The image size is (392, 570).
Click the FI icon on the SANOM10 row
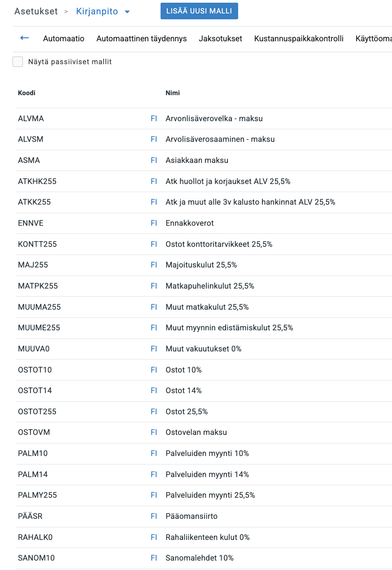coord(154,558)
